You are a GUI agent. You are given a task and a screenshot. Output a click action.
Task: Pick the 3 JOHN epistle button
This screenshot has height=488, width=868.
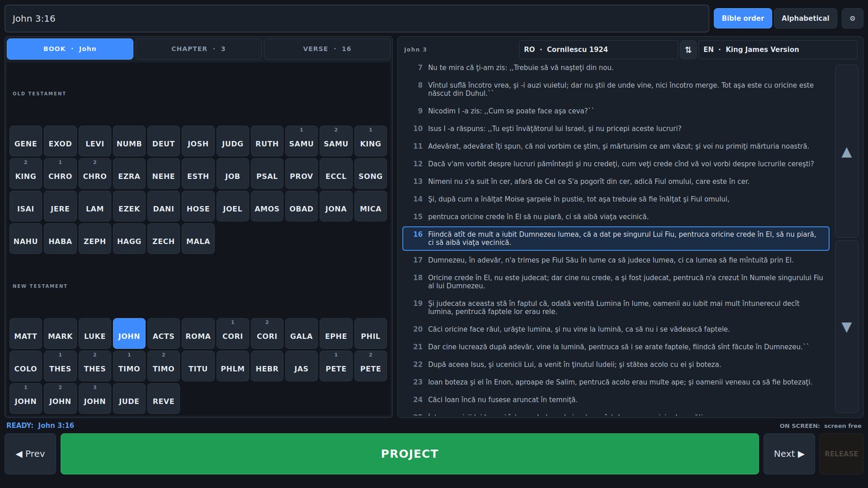pyautogui.click(x=94, y=399)
